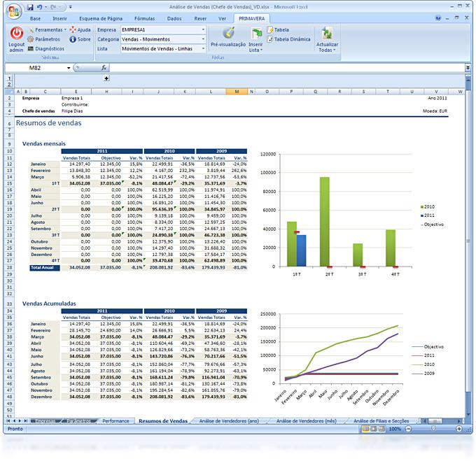Open the Inserir ribbon tab

[x=59, y=18]
